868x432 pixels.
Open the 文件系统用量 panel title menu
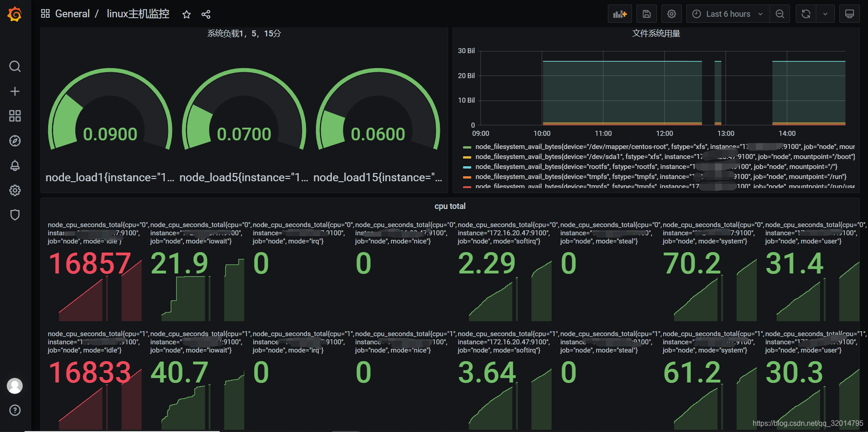pyautogui.click(x=656, y=34)
